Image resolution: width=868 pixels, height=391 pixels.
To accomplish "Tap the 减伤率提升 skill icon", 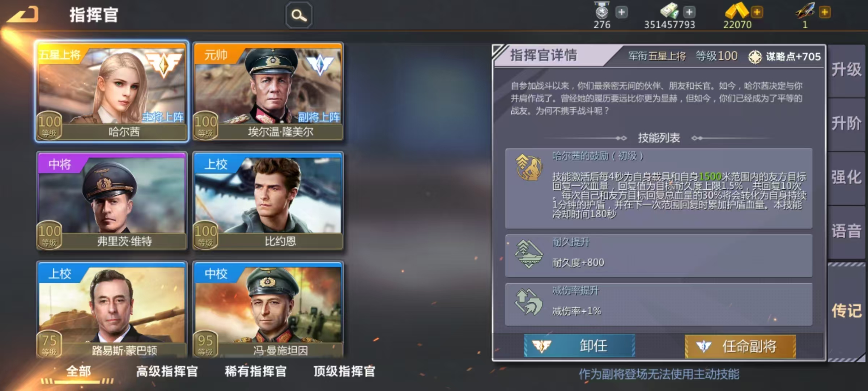I will tap(529, 301).
